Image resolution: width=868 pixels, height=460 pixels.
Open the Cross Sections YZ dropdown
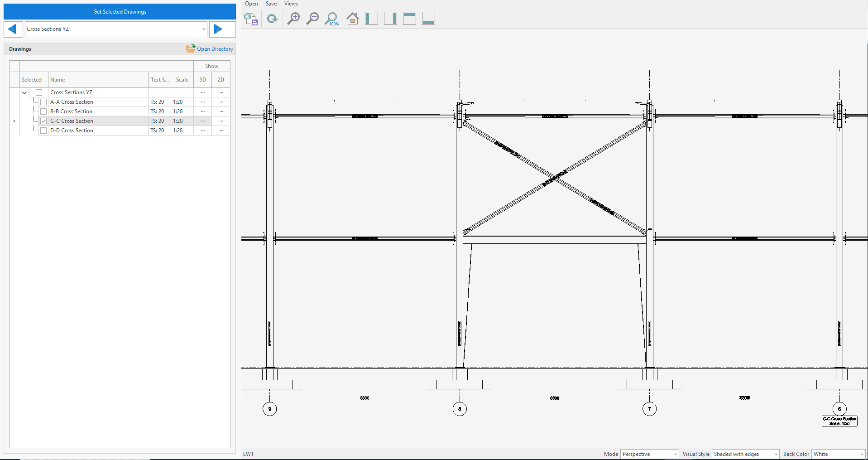click(203, 29)
